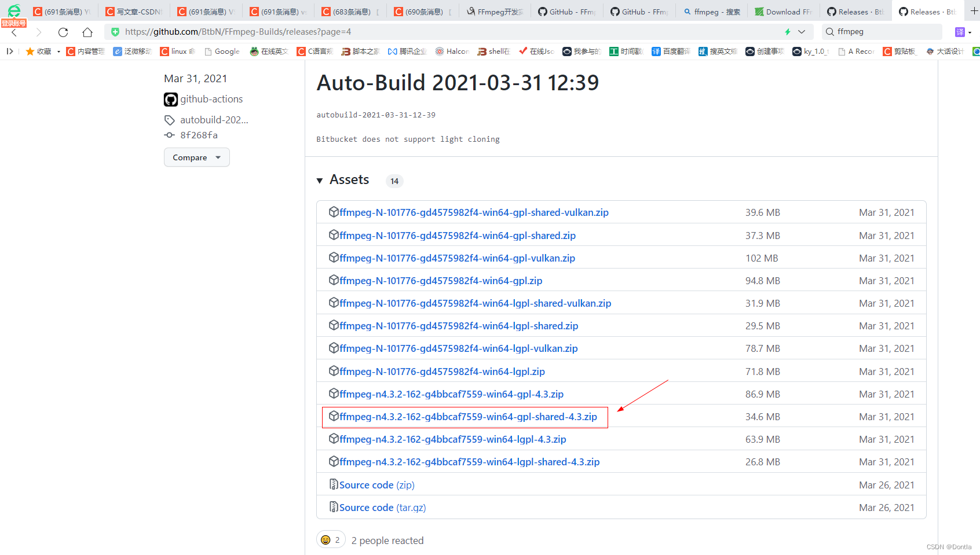Open the 腾讯企业 bookmark
This screenshot has height=555, width=980.
click(407, 52)
